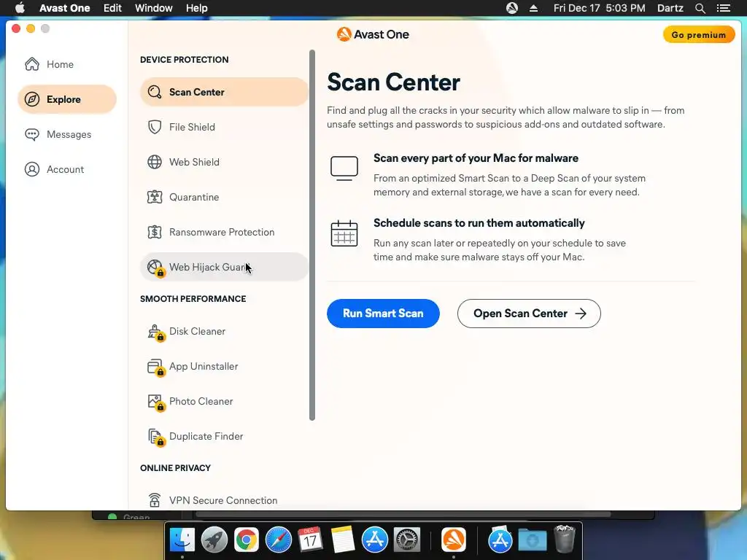Click the Avast status icon in menu bar
The image size is (747, 560).
click(x=511, y=8)
